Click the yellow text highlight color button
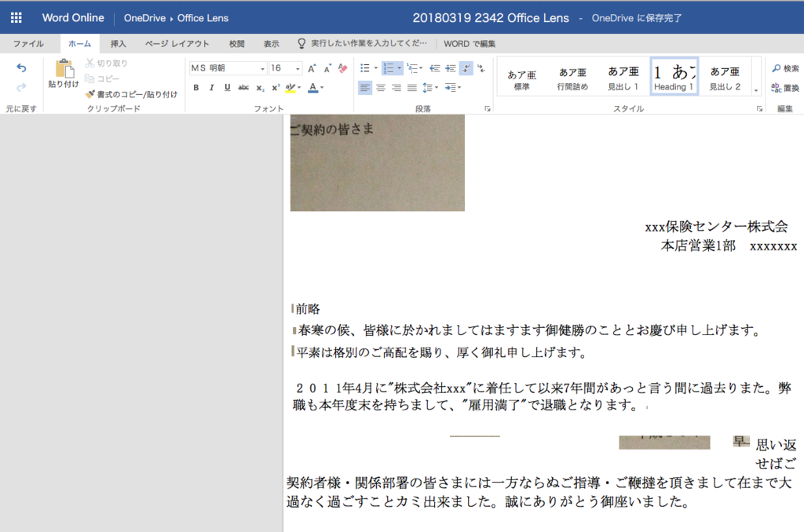Viewport: 804px width, 532px height. (291, 88)
